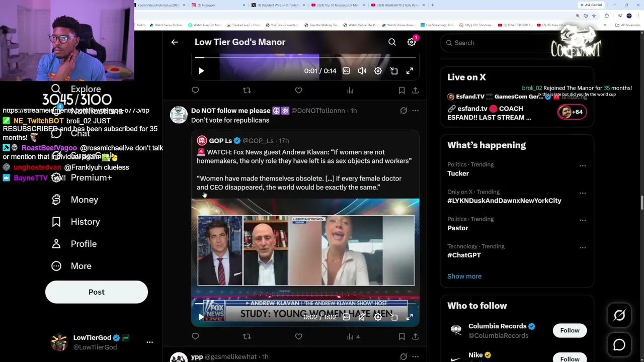
Task: Follow Nike
Action: (x=570, y=358)
